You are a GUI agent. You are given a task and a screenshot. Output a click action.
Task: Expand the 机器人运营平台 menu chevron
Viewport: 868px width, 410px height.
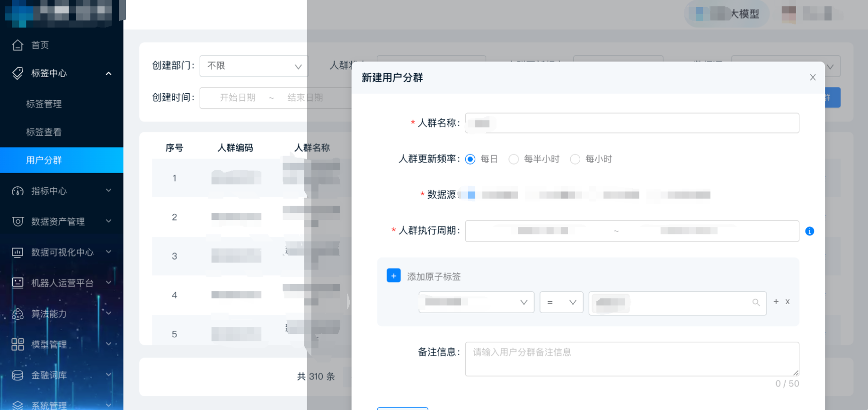coord(109,282)
